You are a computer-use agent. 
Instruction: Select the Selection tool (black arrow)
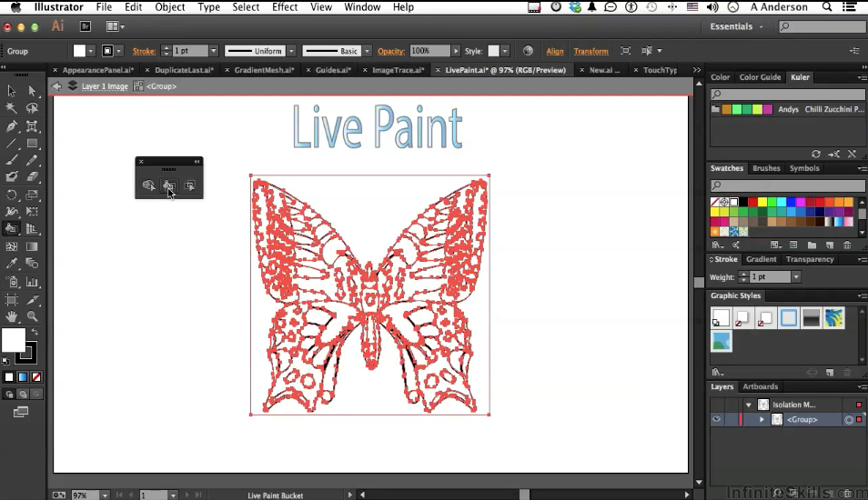[x=12, y=91]
